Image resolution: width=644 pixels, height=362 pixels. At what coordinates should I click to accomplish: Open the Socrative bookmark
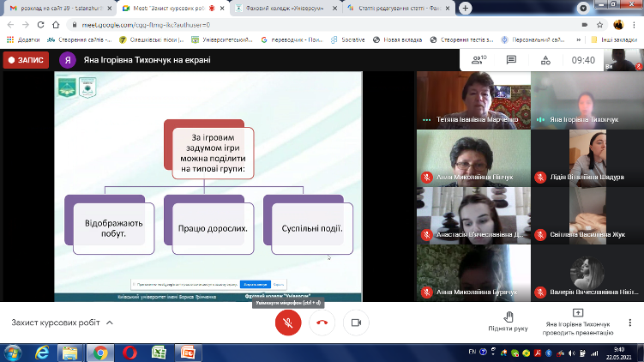(x=348, y=39)
